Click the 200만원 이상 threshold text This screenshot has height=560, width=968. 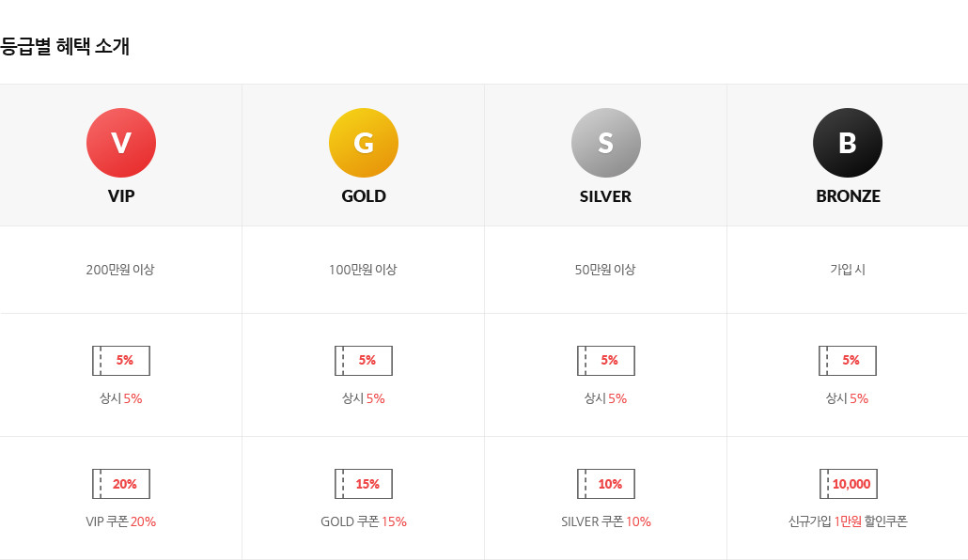120,270
